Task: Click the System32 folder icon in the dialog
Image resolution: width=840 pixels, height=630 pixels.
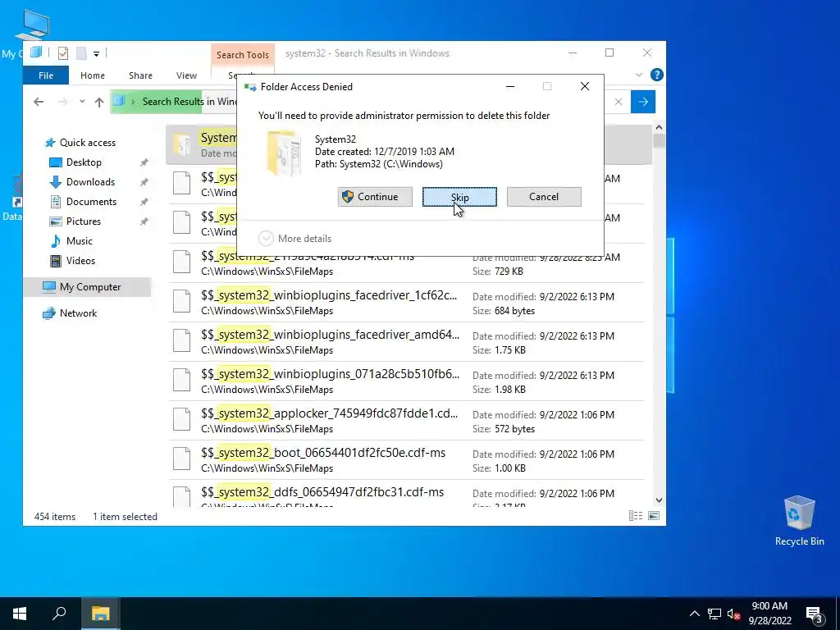Action: [283, 153]
